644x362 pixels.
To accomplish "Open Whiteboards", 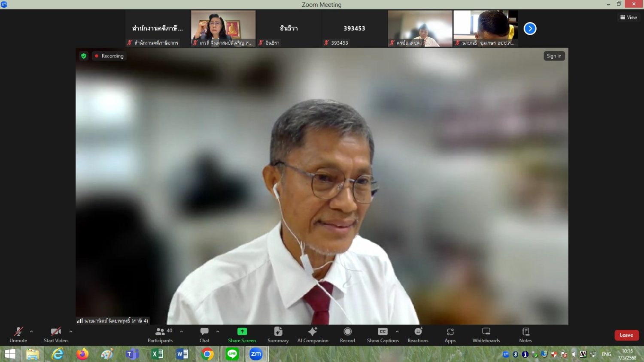I will click(486, 335).
